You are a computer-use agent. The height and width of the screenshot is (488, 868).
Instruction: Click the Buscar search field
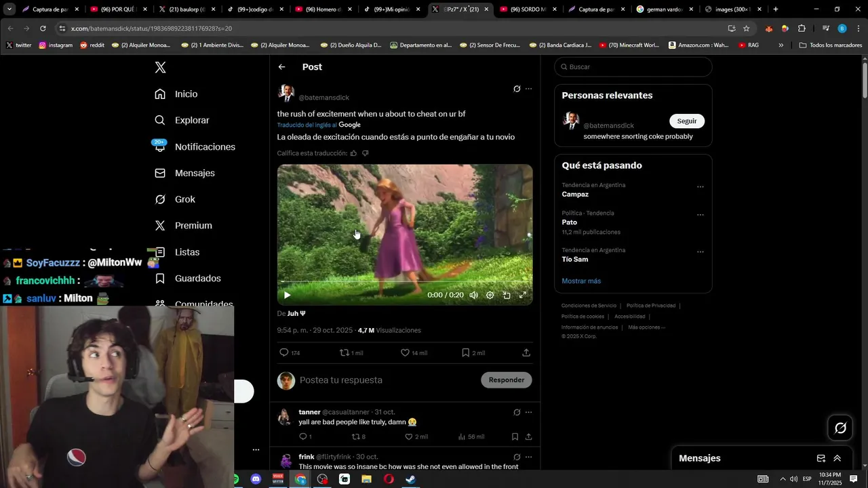click(x=633, y=67)
